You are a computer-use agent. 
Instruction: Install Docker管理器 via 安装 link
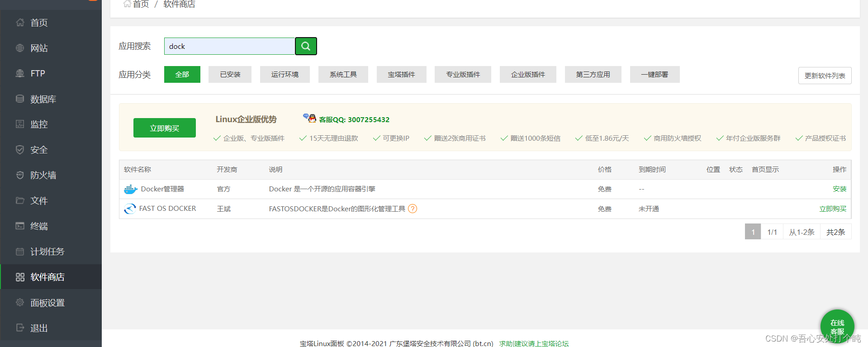click(840, 189)
